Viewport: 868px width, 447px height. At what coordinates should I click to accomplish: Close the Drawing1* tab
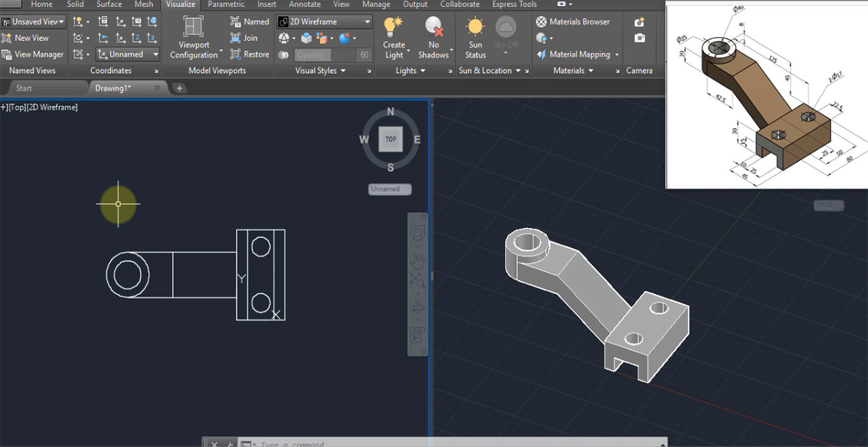(x=157, y=88)
